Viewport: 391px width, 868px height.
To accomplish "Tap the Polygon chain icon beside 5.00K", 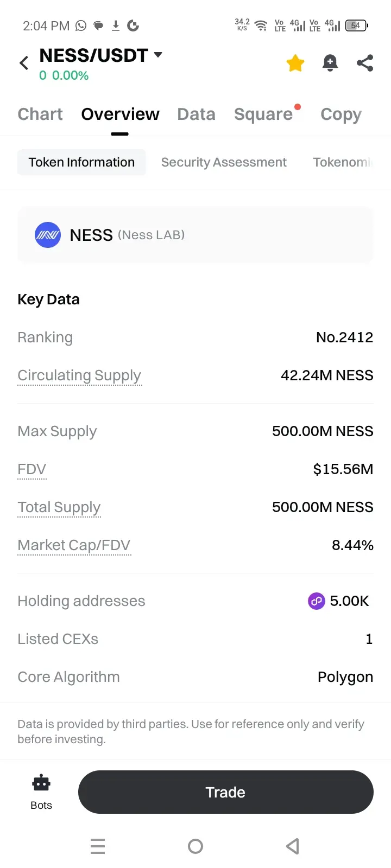I will click(317, 601).
